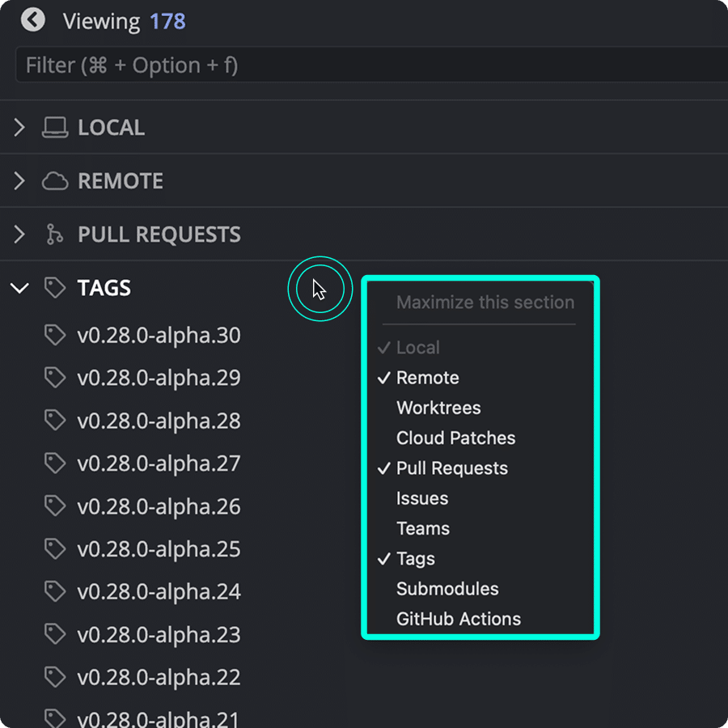Click the Viewing 178 counter link

coord(125,21)
